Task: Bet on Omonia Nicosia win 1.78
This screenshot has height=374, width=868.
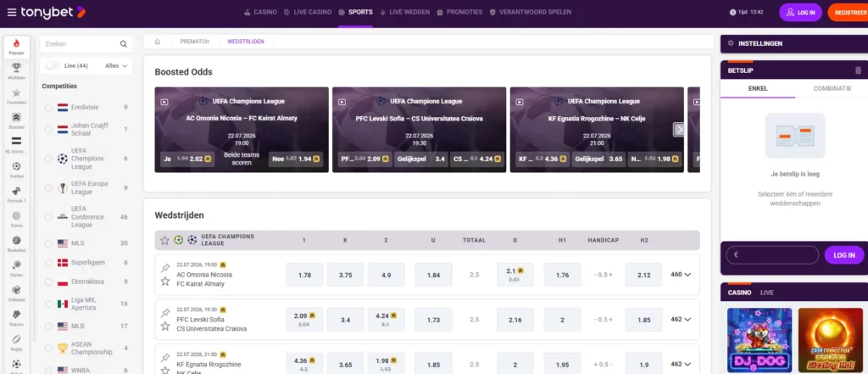Action: (304, 275)
